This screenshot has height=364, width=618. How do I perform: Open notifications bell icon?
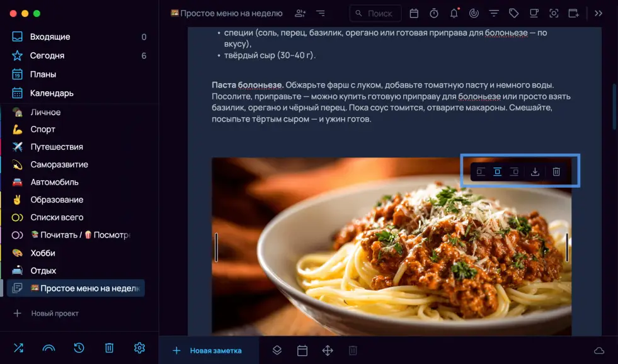tap(454, 13)
